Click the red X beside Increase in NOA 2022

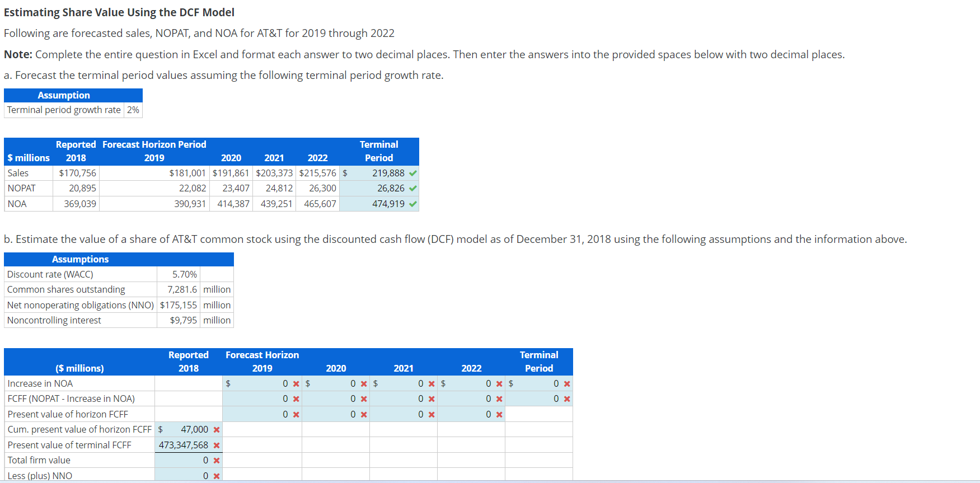pyautogui.click(x=499, y=383)
